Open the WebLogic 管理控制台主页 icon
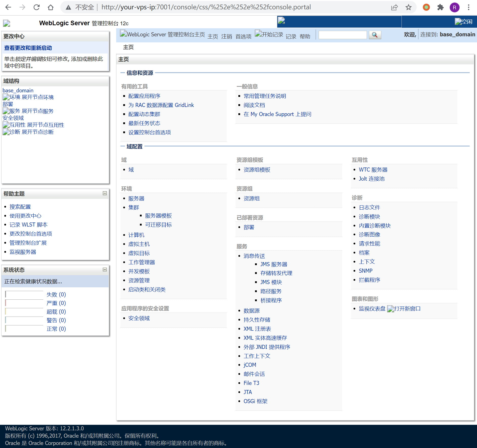Image resolution: width=477 pixels, height=448 pixels. coord(123,34)
